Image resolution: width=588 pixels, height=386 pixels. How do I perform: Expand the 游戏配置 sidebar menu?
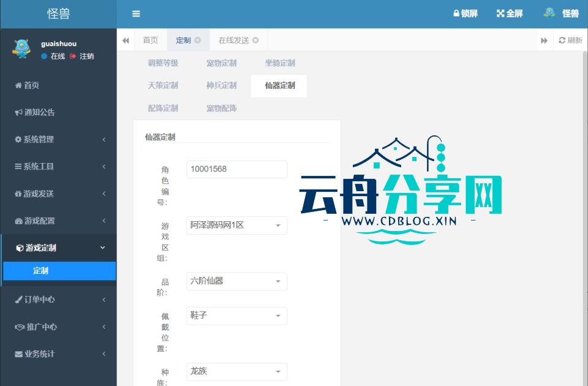click(x=58, y=221)
